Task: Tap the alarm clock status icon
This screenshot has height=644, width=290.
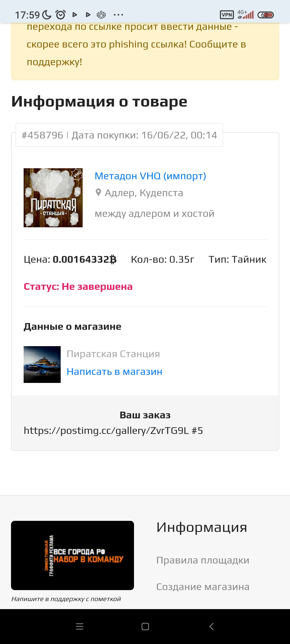Action: [61, 14]
